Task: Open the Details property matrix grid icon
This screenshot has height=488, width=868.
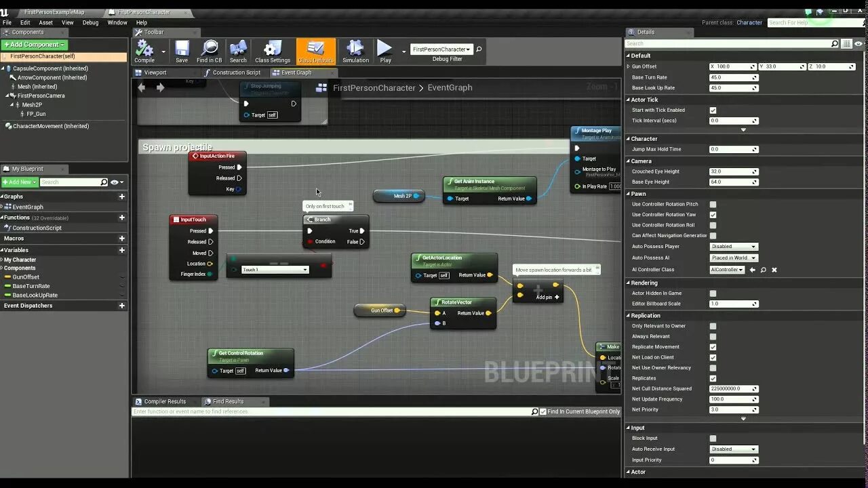Action: (x=846, y=44)
